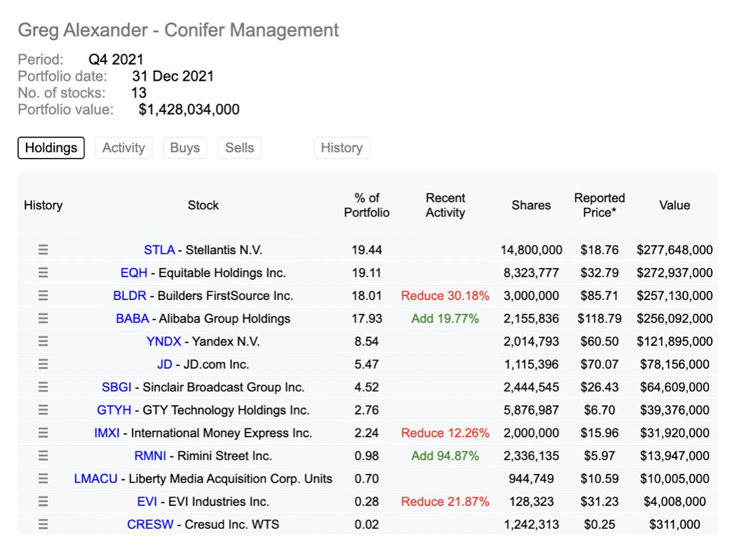Open history icon for BLDR row

(43, 295)
